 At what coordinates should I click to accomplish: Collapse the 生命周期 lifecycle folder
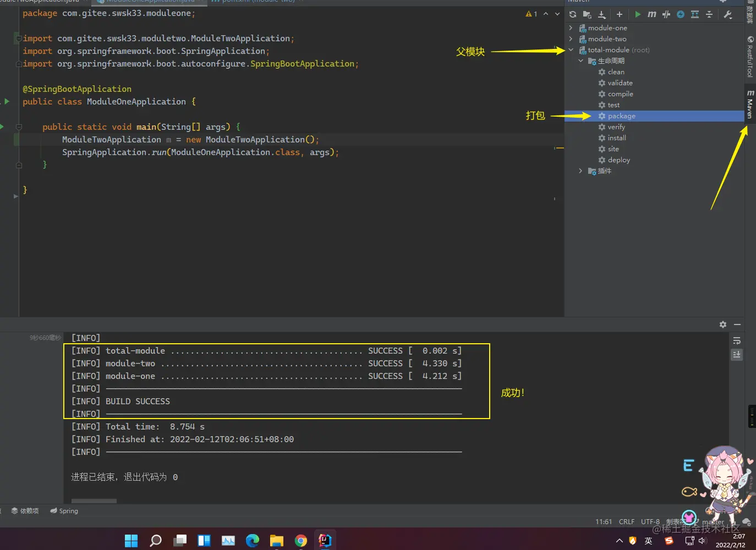tap(580, 61)
